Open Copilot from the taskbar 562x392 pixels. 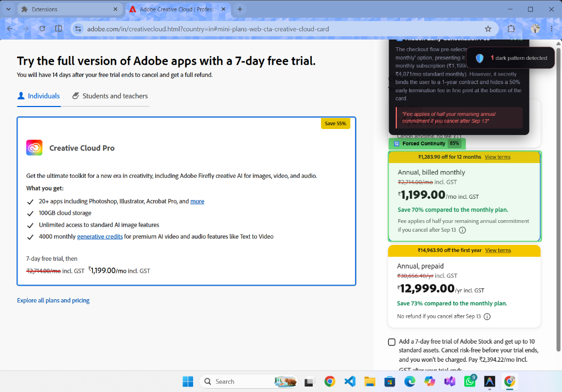[430, 382]
